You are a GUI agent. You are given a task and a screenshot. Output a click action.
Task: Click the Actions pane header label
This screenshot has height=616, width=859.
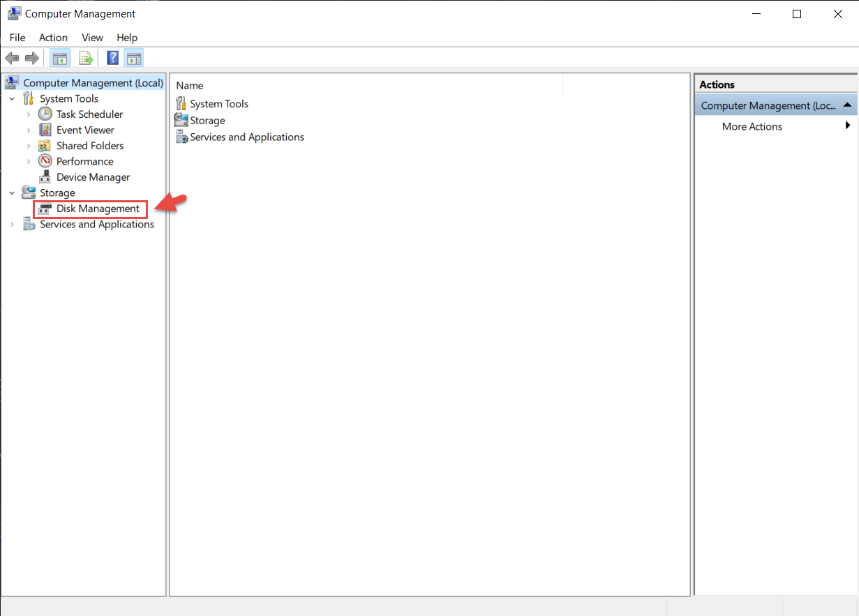coord(717,84)
